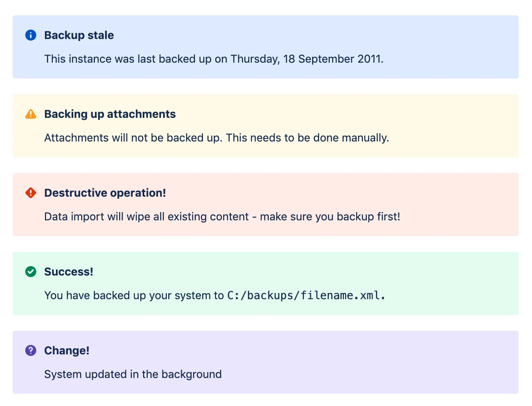Click the last backed up date message
Image resolution: width=532 pixels, height=406 pixels.
[x=214, y=59]
